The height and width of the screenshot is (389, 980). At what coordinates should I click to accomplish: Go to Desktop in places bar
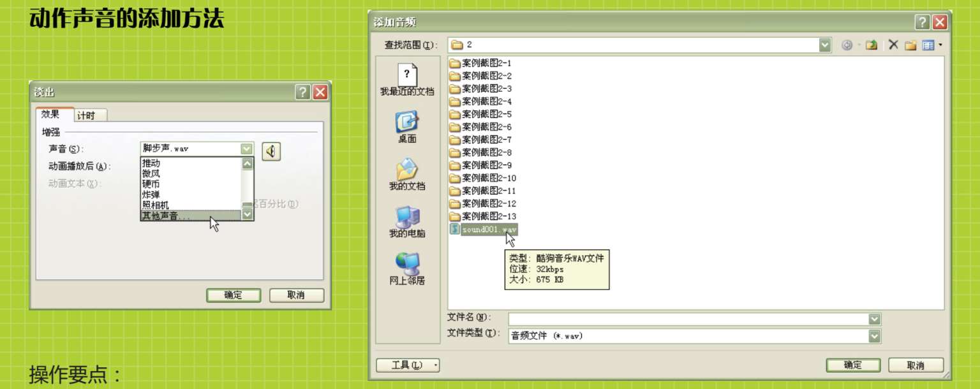(407, 127)
